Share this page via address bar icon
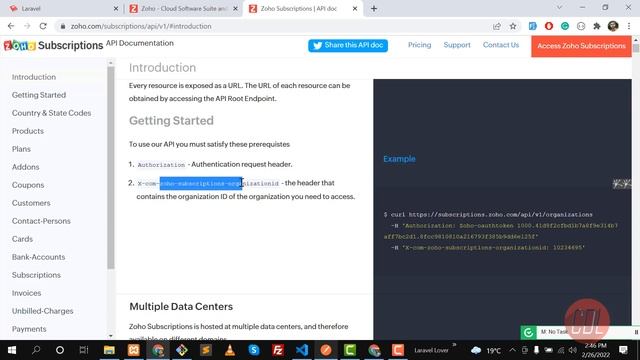This screenshot has width=640, height=360. click(x=497, y=26)
